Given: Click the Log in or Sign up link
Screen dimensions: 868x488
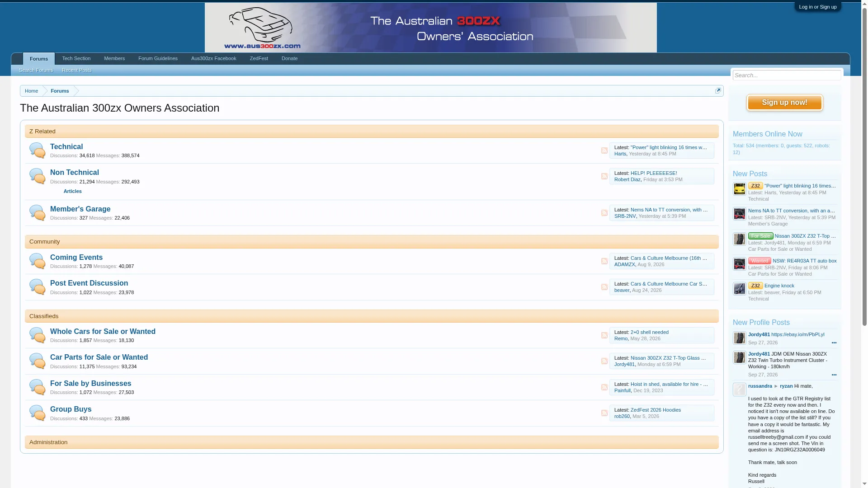Looking at the screenshot, I should click(818, 7).
